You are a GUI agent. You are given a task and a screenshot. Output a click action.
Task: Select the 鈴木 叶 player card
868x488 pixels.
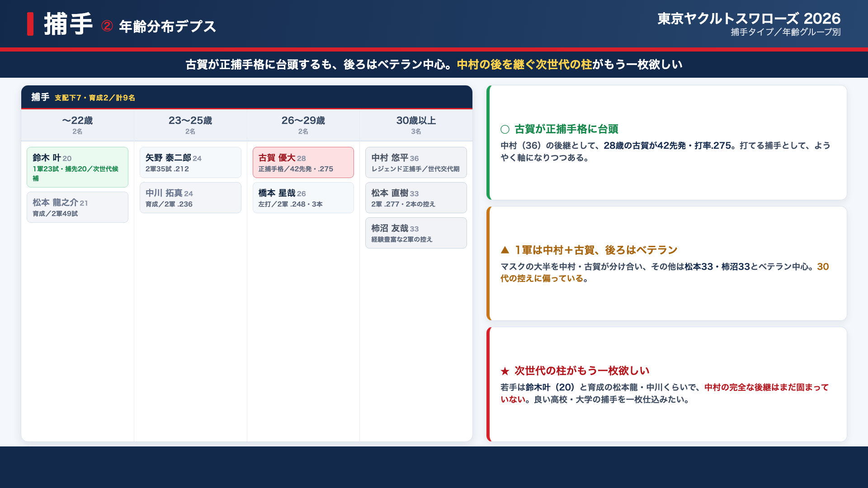click(x=77, y=167)
